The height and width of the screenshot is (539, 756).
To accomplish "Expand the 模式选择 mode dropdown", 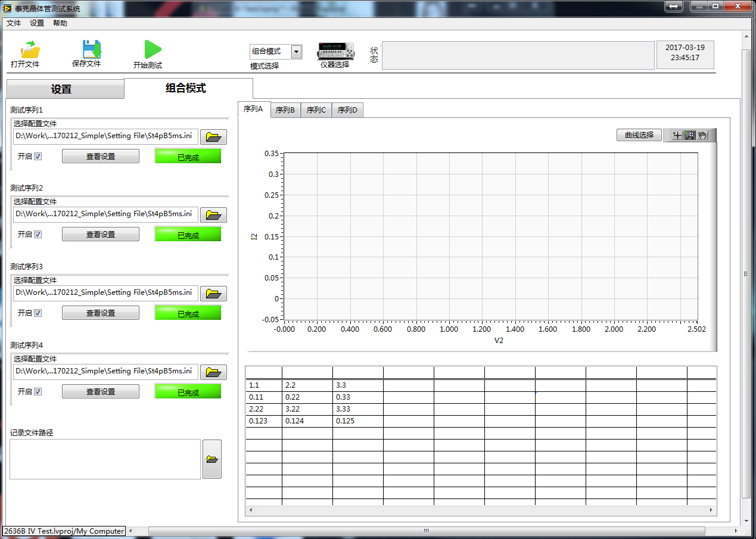I will pos(296,52).
